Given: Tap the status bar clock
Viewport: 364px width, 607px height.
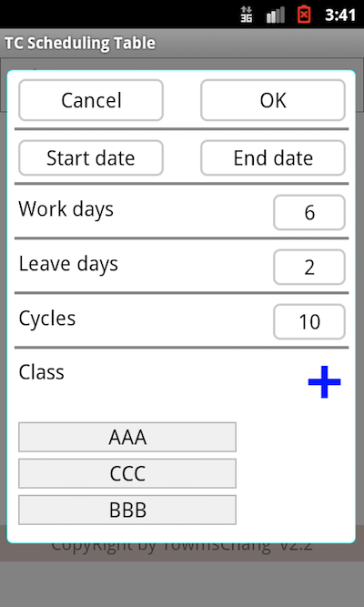Looking at the screenshot, I should coord(340,15).
